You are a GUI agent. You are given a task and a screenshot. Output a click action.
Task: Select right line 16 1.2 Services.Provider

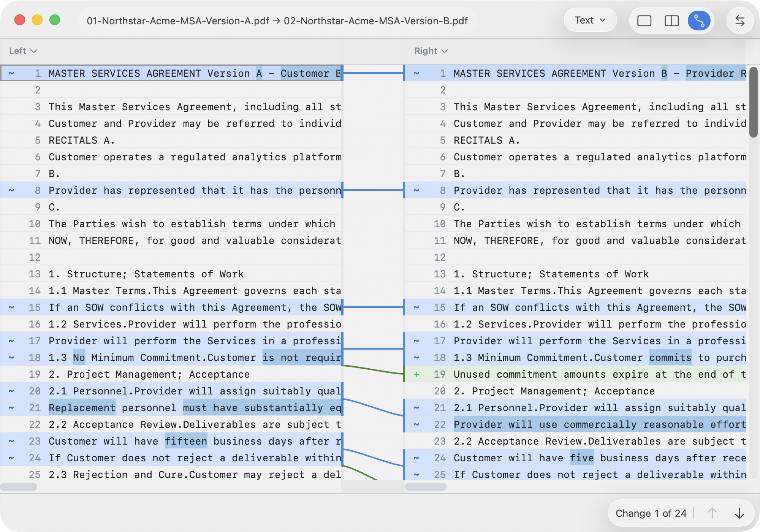[x=575, y=324]
